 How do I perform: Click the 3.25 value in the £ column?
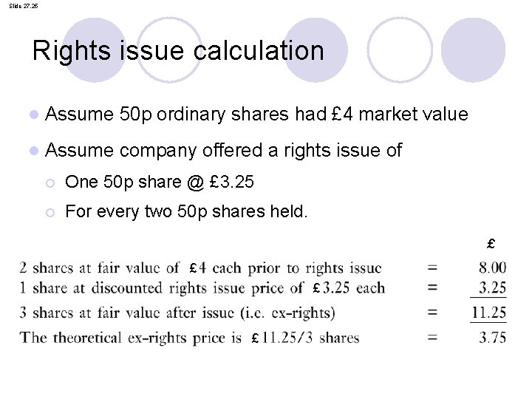click(x=492, y=287)
